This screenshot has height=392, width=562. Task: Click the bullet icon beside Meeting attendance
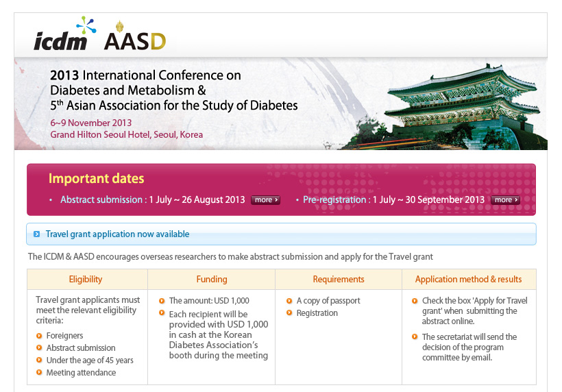39,373
